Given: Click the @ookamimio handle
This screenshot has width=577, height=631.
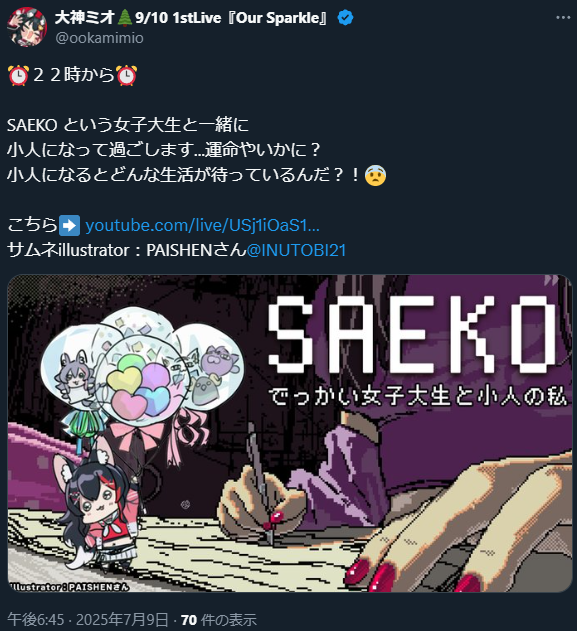Looking at the screenshot, I should pyautogui.click(x=99, y=38).
